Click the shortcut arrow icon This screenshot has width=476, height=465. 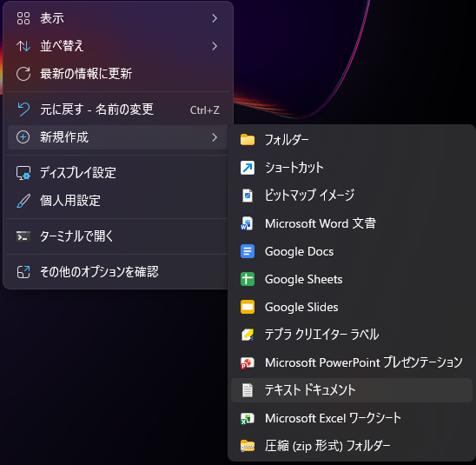[248, 168]
